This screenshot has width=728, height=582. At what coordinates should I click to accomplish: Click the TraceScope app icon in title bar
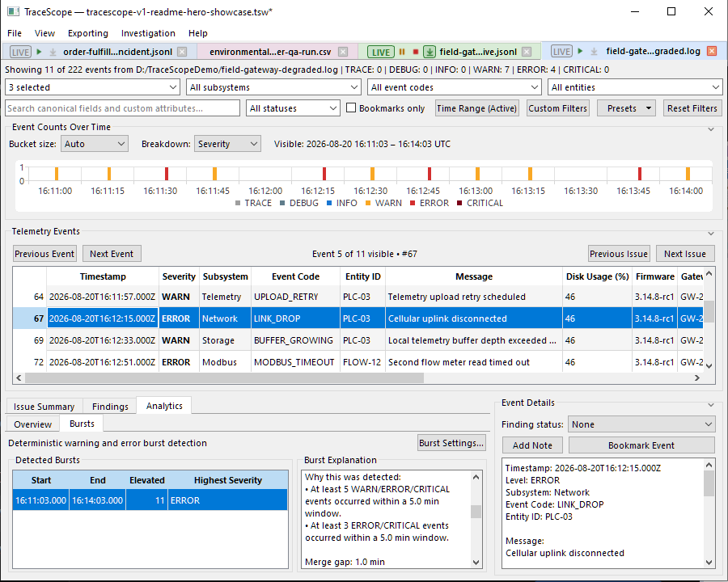point(13,11)
